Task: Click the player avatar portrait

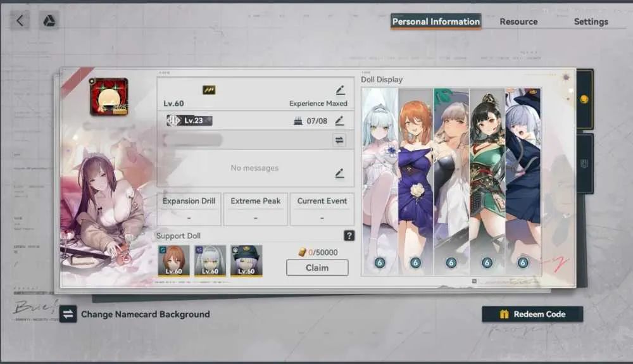Action: click(x=109, y=96)
